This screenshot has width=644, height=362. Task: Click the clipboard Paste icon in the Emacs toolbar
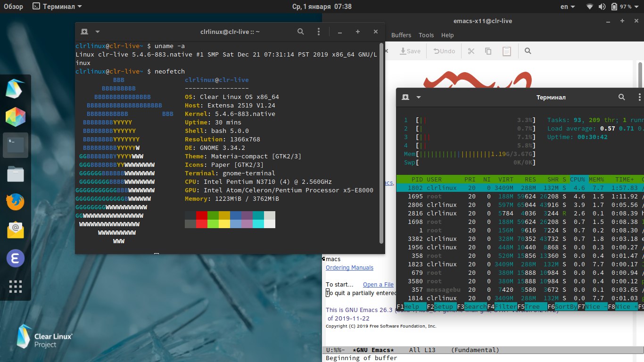(507, 51)
